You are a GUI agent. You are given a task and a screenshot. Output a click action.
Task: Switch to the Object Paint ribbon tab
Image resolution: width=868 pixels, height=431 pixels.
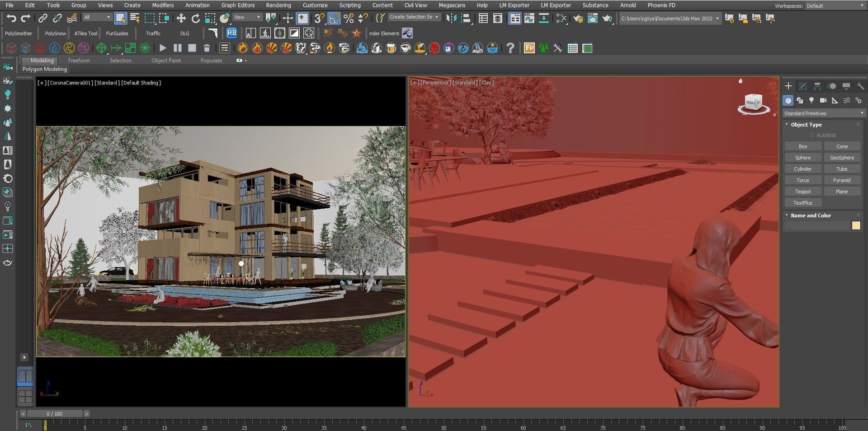[166, 60]
